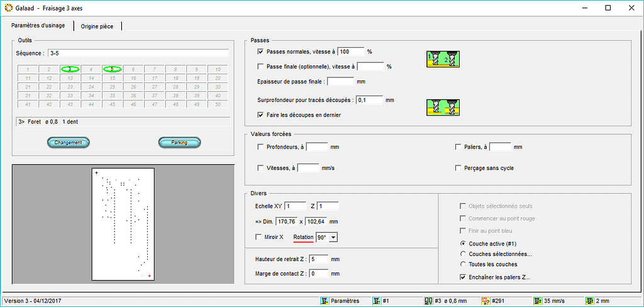
Task: Click Hauteur de retrait Z field
Action: click(x=318, y=259)
